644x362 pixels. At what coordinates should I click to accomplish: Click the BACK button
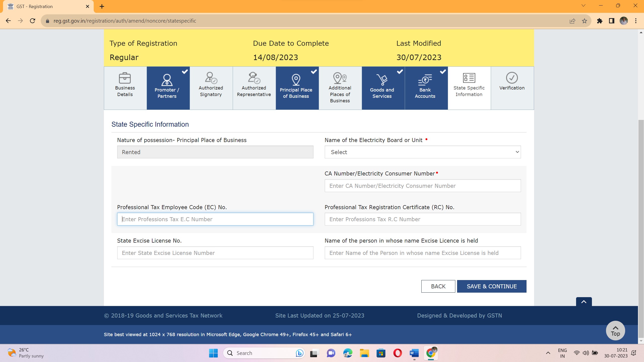(438, 286)
